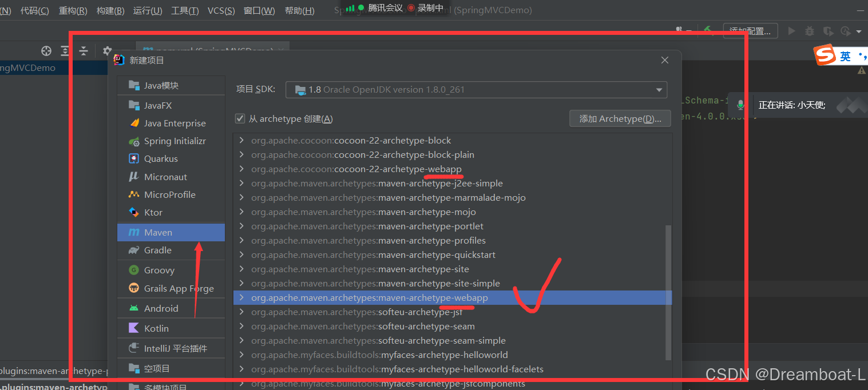Screen dimensions: 868x390
Task: Select the Ktor project icon
Action: [134, 212]
